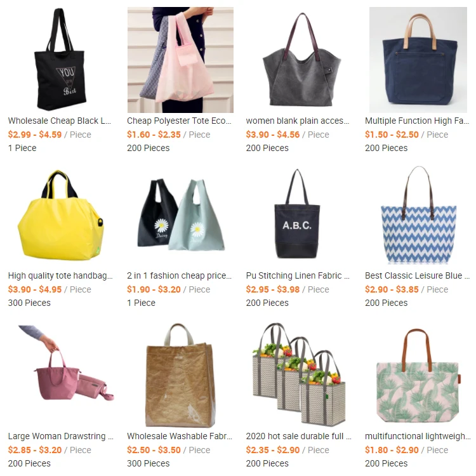The image size is (476, 476).
Task: Open 'Best Classic Leisure Blue' listing title
Action: [x=413, y=275]
